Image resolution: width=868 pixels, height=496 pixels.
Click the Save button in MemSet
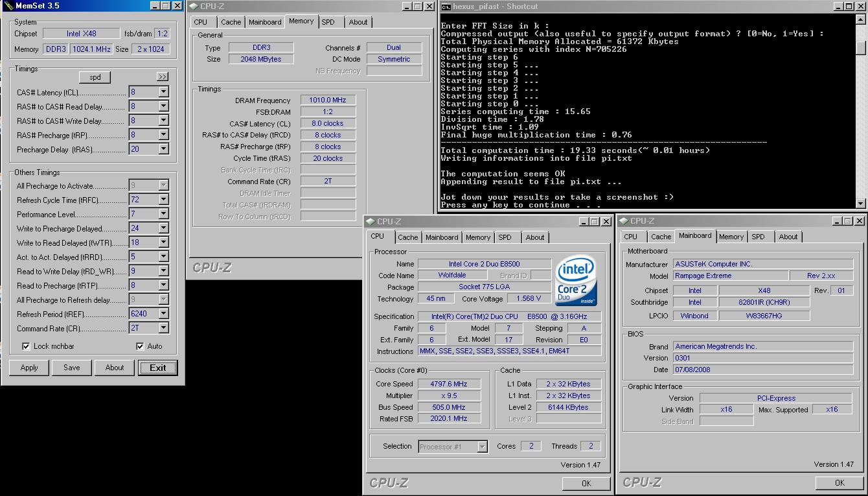[72, 368]
